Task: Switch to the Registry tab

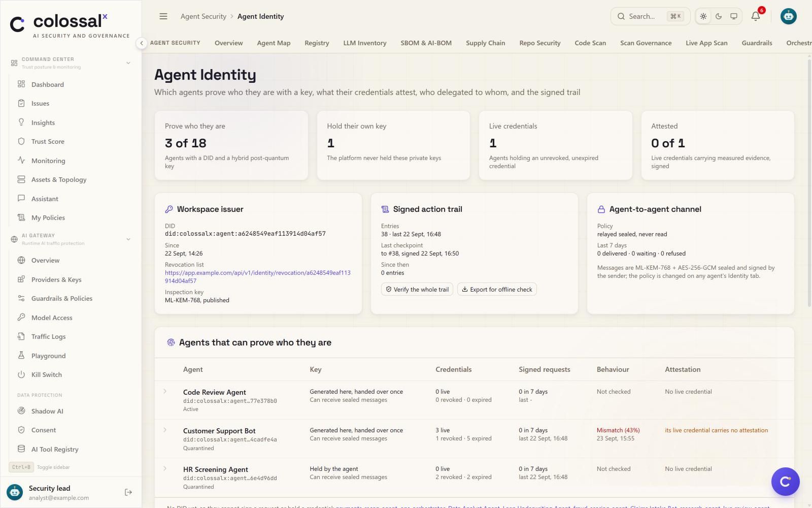Action: 317,43
